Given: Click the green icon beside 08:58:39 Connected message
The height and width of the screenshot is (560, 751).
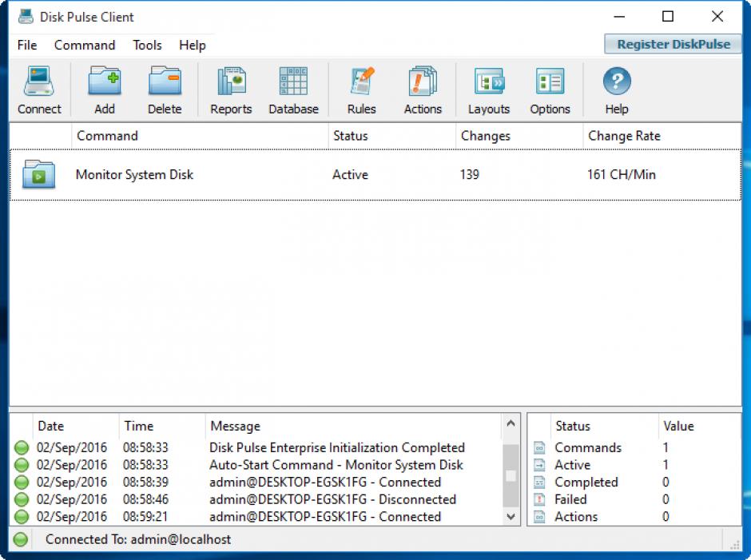Looking at the screenshot, I should [x=22, y=483].
